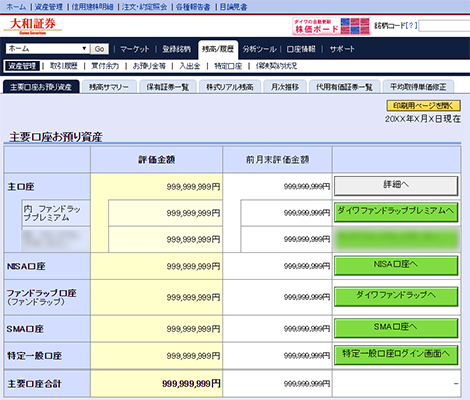Click the SMA口座 row label
Screen dimensions: 470x400
pyautogui.click(x=25, y=329)
